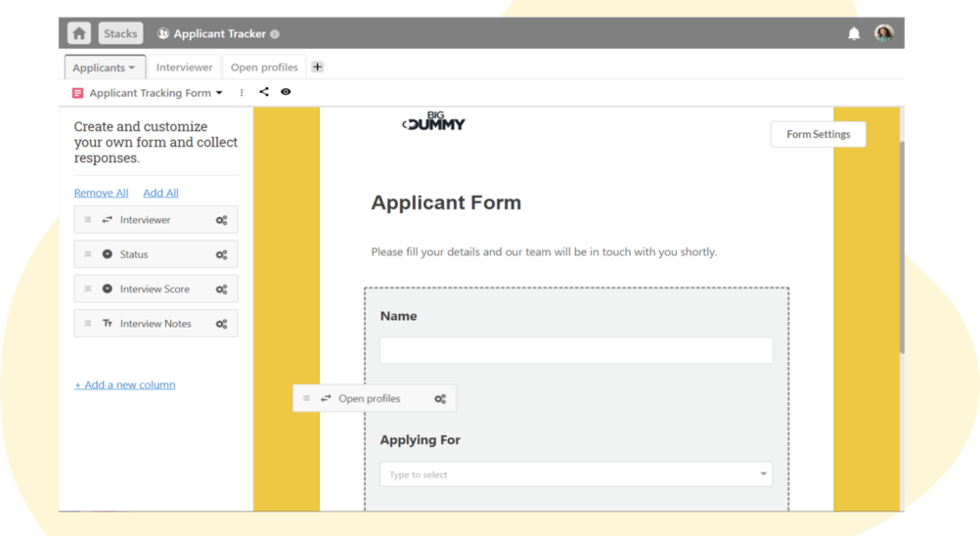Click the Remove All link
The width and height of the screenshot is (980, 536).
(x=102, y=193)
